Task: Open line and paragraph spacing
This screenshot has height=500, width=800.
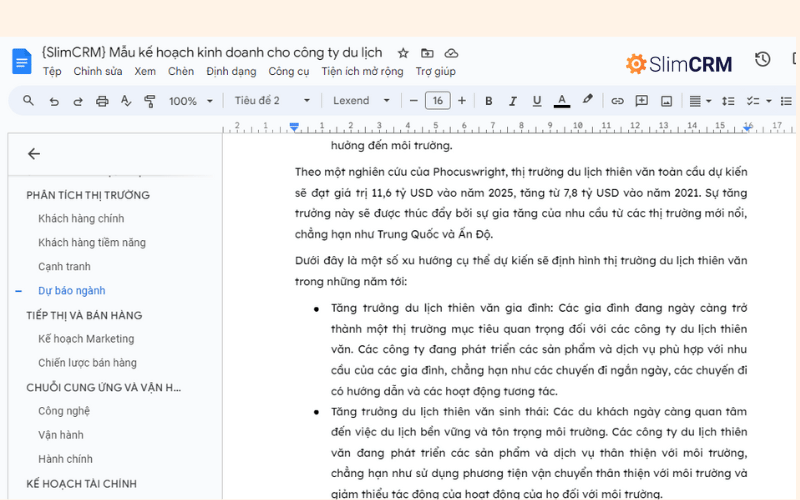Action: coord(728,101)
